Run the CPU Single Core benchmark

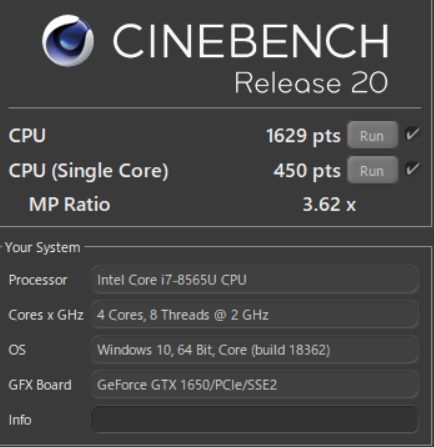[373, 170]
